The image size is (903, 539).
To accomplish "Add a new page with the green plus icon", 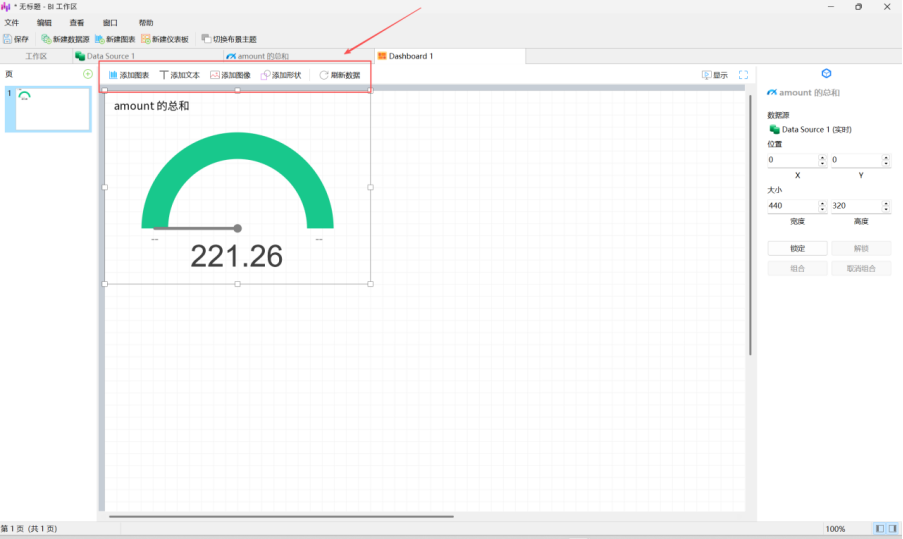I will point(87,74).
